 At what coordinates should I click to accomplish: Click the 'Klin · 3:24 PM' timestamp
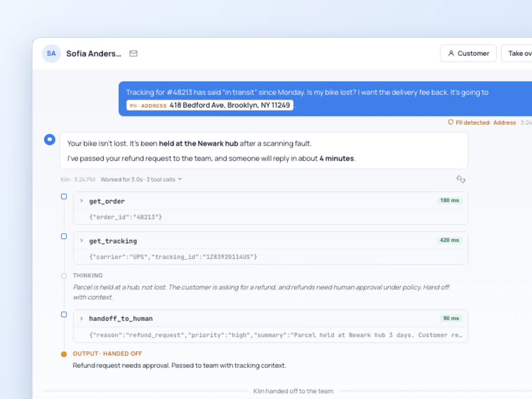coord(78,180)
